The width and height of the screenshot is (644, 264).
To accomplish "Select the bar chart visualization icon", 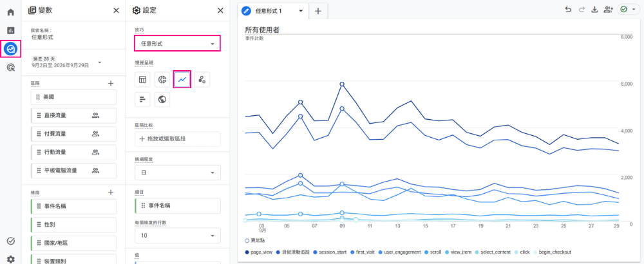I will [x=142, y=99].
